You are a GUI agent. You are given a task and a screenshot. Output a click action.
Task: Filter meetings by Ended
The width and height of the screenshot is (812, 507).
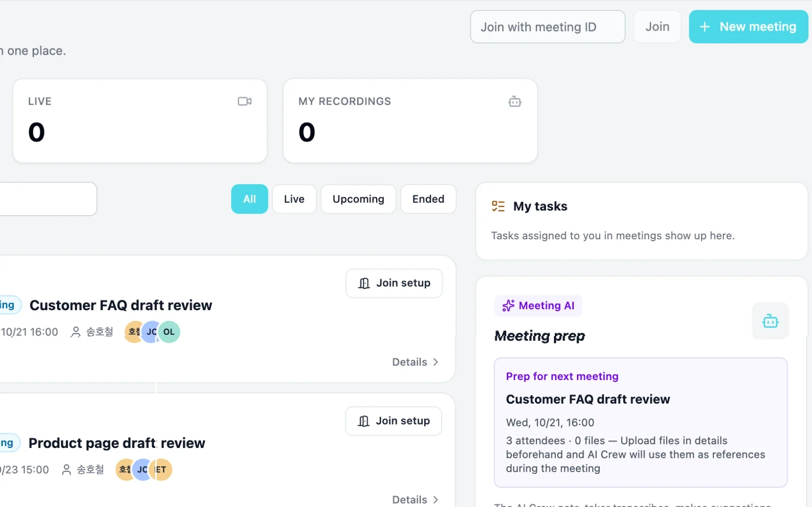point(428,199)
